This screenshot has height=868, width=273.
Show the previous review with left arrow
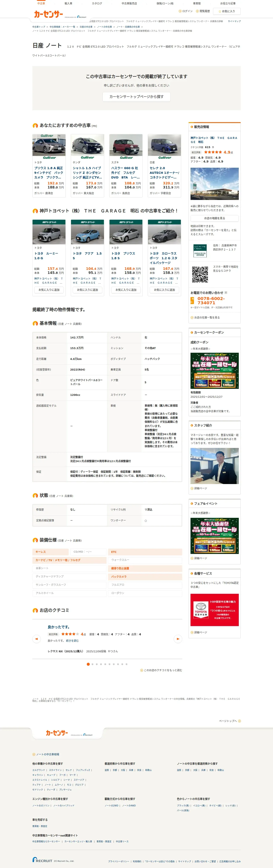click(36, 639)
